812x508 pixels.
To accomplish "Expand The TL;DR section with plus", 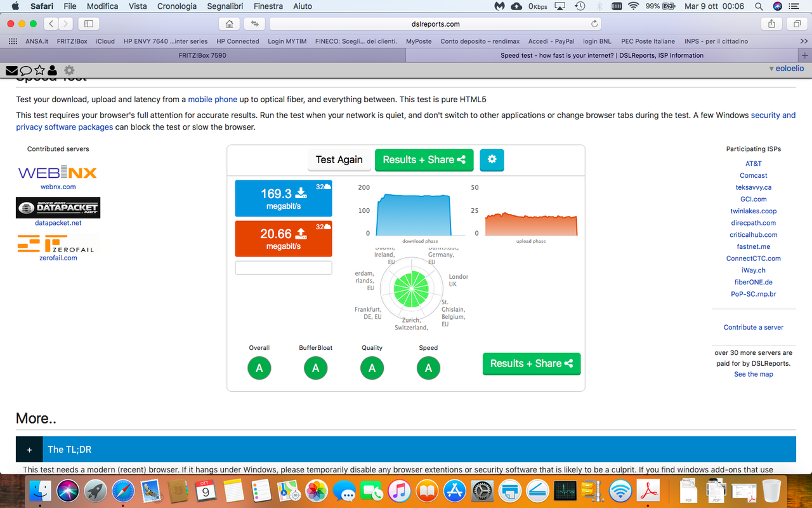I will pos(29,450).
